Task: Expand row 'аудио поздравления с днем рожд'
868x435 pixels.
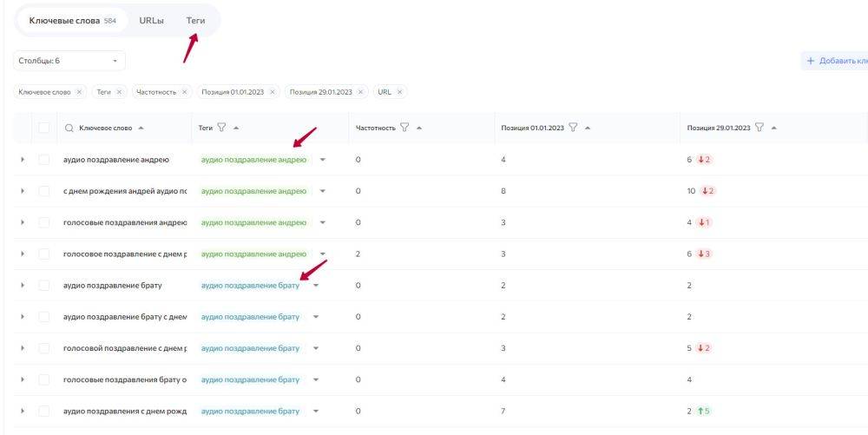Action: click(x=23, y=412)
